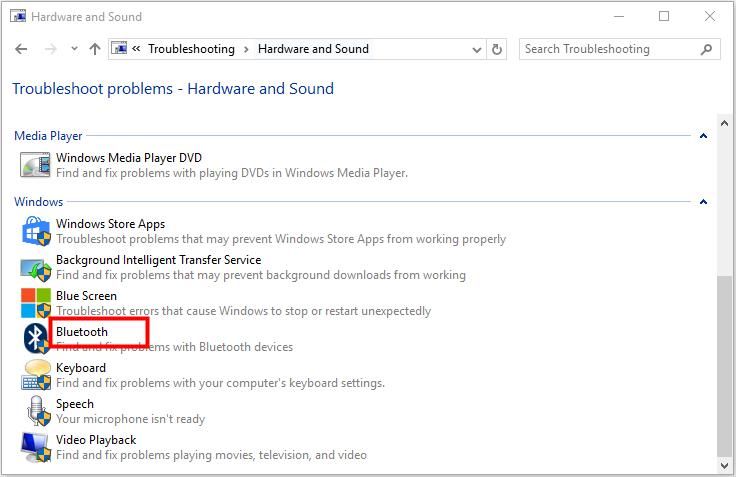Open the address bar history dropdown
The width and height of the screenshot is (736, 477).
[475, 49]
